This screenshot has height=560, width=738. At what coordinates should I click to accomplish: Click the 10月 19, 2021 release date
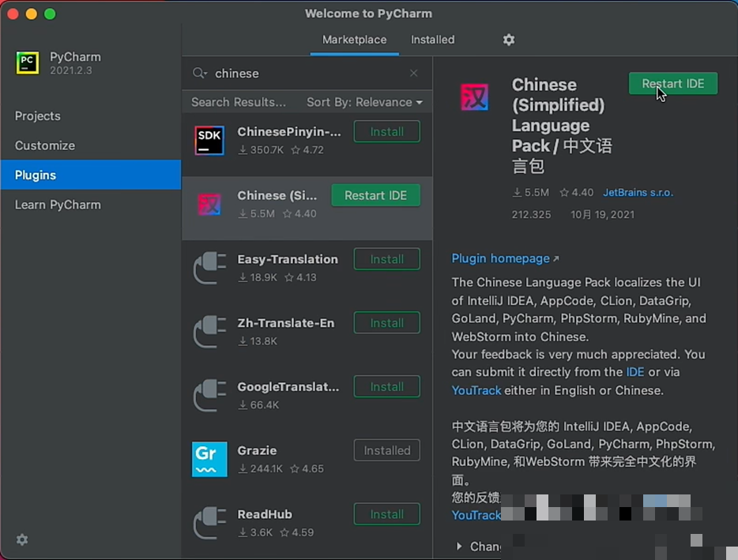point(602,215)
